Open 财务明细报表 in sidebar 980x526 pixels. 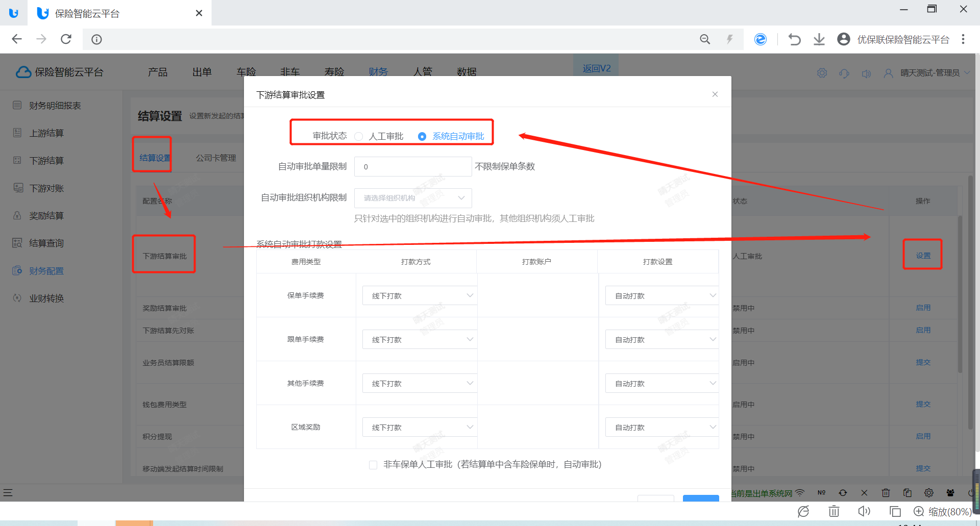click(x=55, y=106)
